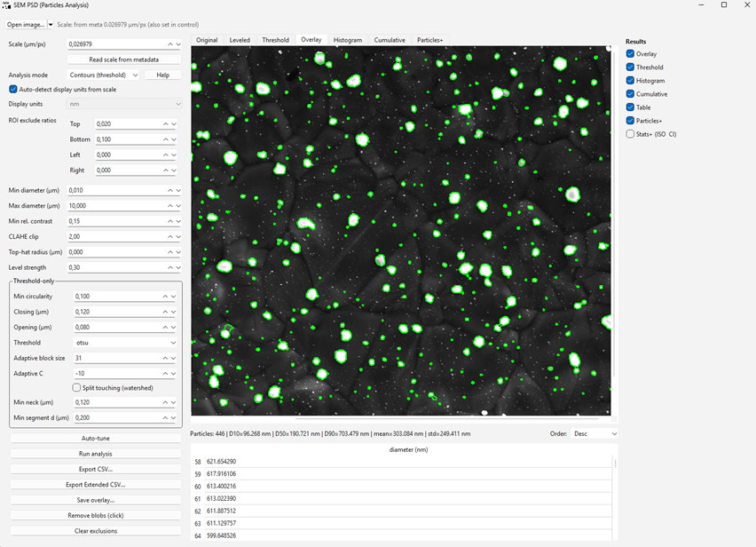This screenshot has width=756, height=547.
Task: Open the Analysis mode dropdown
Action: point(103,75)
